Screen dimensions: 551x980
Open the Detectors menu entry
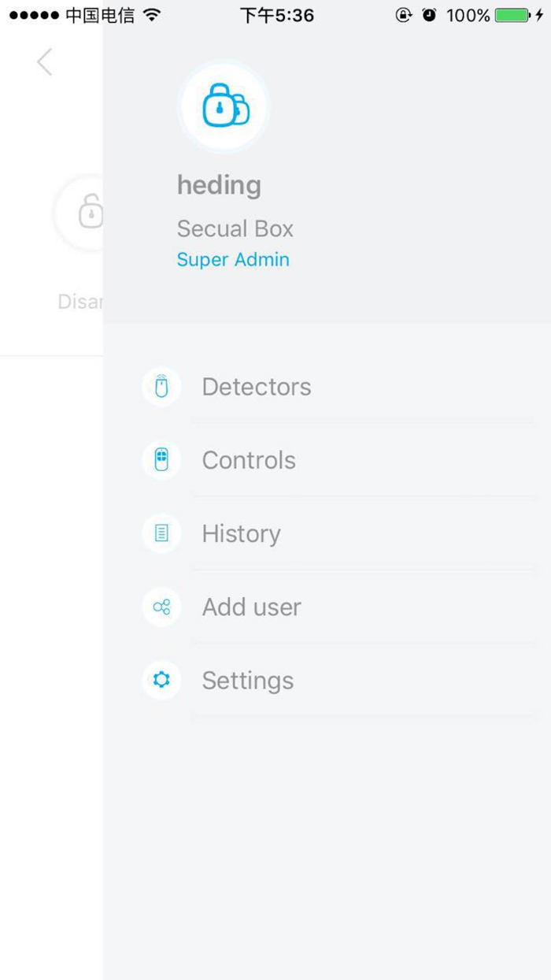(256, 386)
